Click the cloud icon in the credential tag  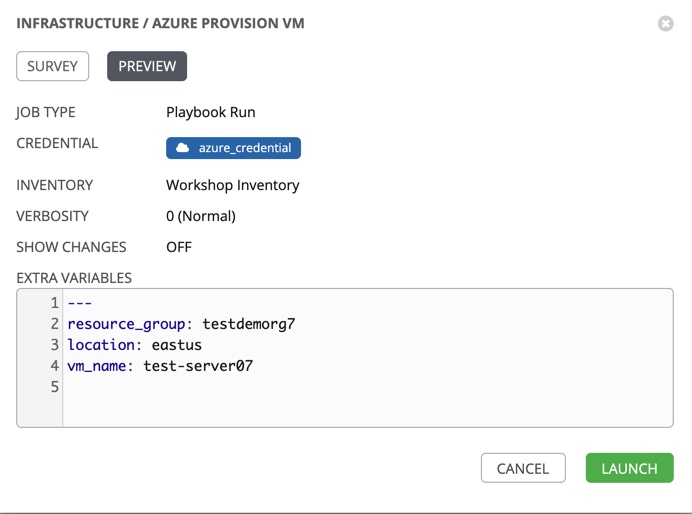click(x=182, y=148)
